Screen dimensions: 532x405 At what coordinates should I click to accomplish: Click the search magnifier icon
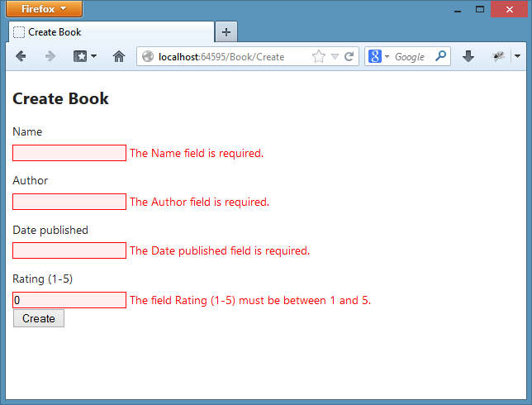441,56
